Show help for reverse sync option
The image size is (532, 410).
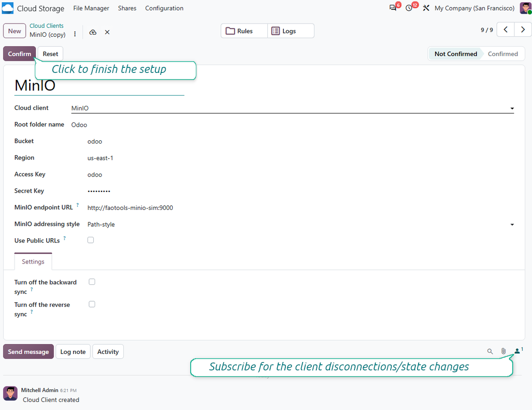[x=32, y=312]
